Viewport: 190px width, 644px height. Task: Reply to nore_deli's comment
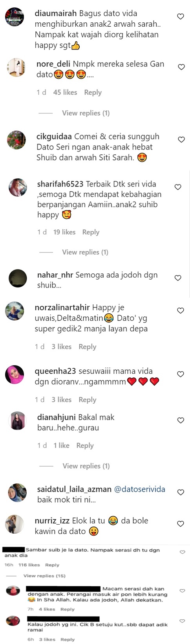click(x=93, y=92)
